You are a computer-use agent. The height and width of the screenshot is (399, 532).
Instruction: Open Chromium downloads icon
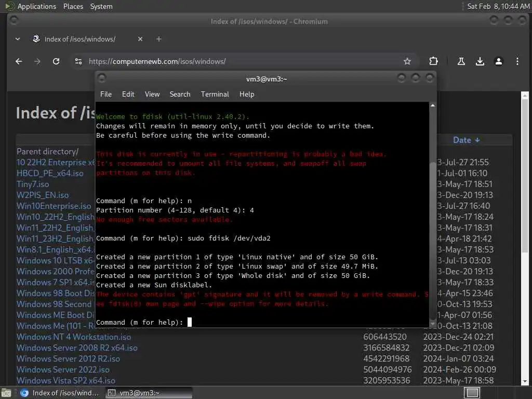point(480,61)
